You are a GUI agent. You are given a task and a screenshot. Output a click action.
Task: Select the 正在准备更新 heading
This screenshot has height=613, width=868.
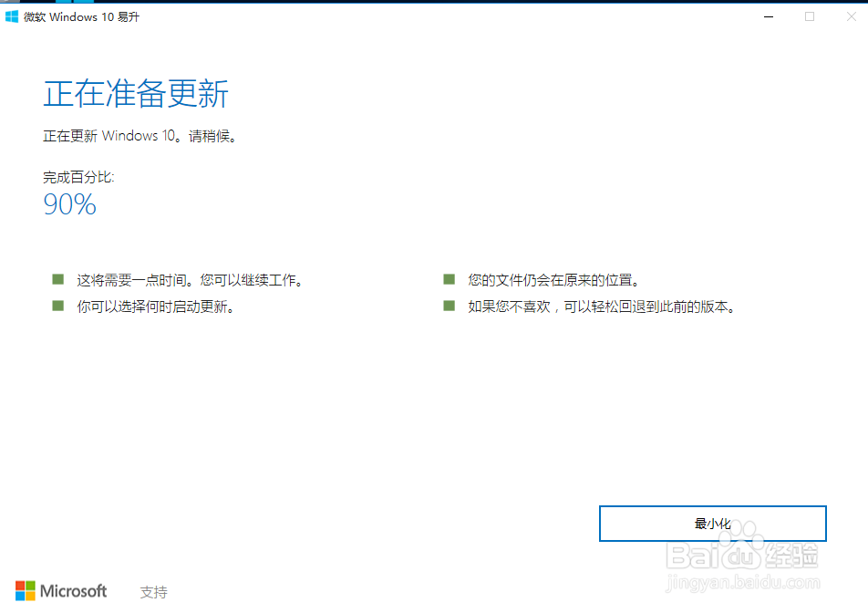(x=136, y=93)
